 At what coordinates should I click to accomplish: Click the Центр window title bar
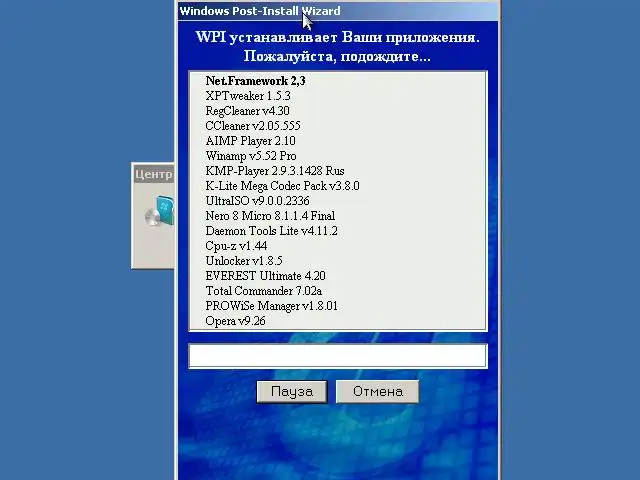[x=153, y=174]
